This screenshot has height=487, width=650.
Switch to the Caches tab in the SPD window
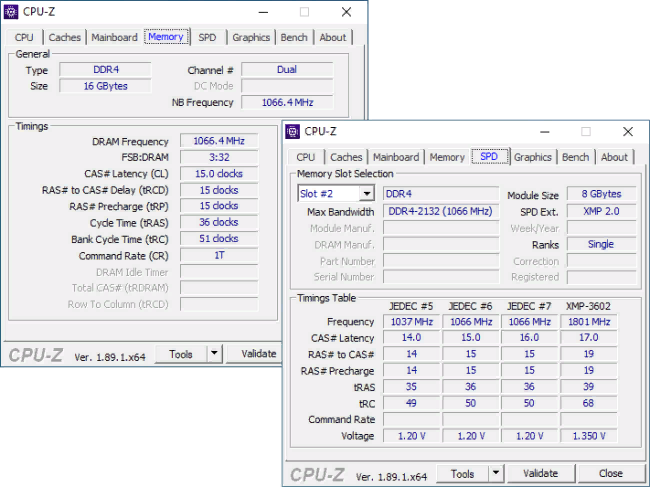point(346,157)
